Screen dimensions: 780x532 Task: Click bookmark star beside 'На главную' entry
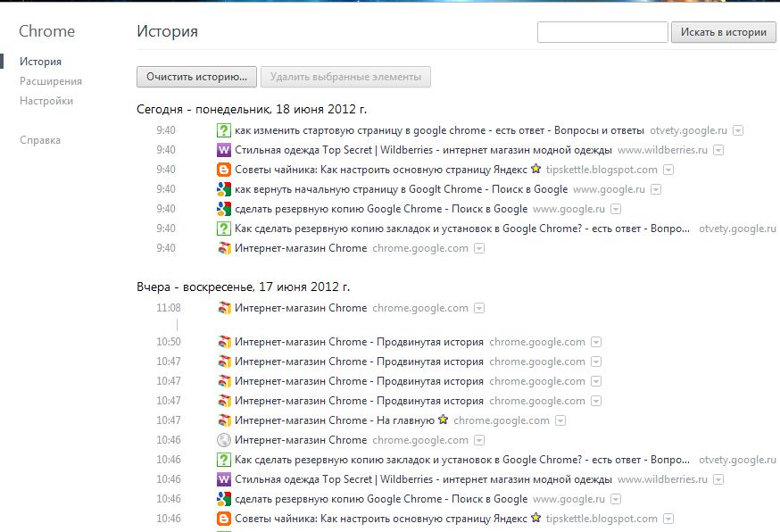point(444,420)
